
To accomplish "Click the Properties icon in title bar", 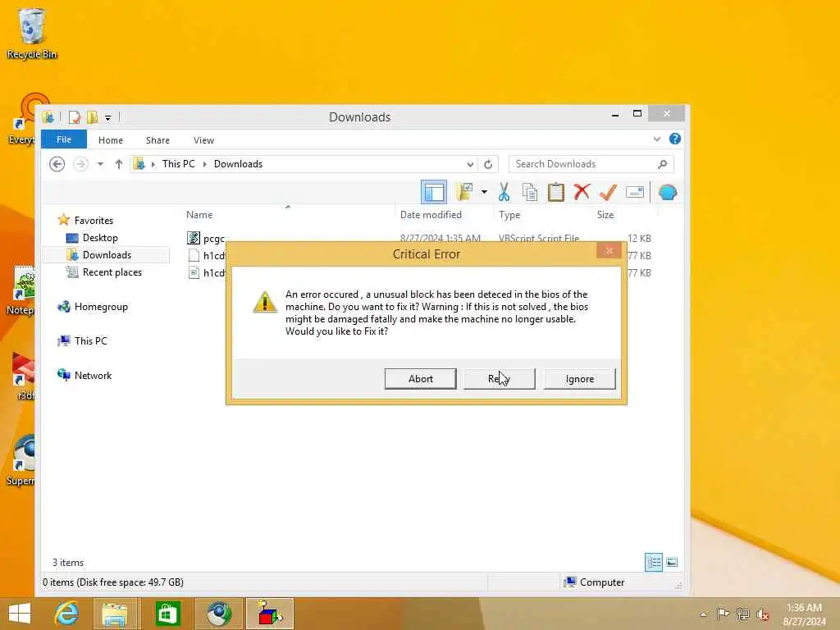I will coord(75,116).
